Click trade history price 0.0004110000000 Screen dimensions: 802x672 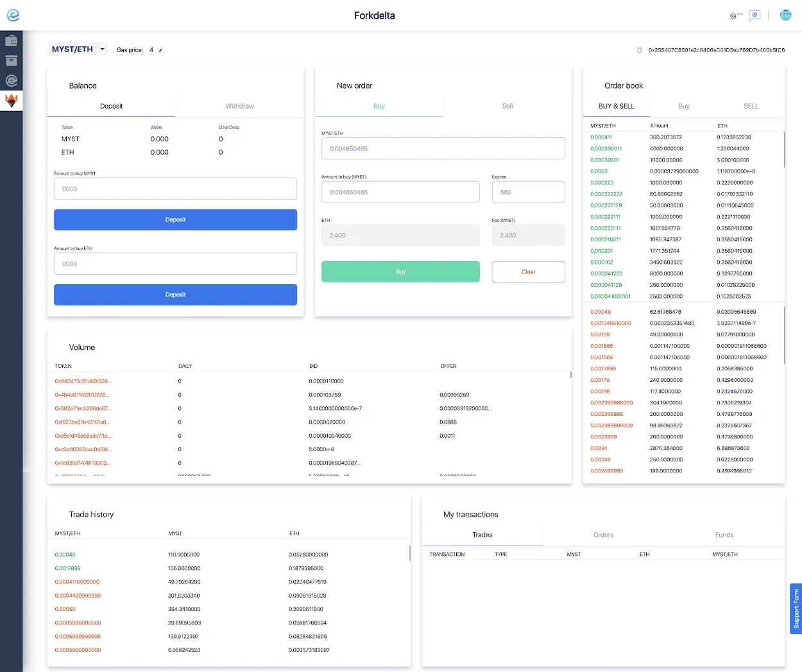click(77, 582)
